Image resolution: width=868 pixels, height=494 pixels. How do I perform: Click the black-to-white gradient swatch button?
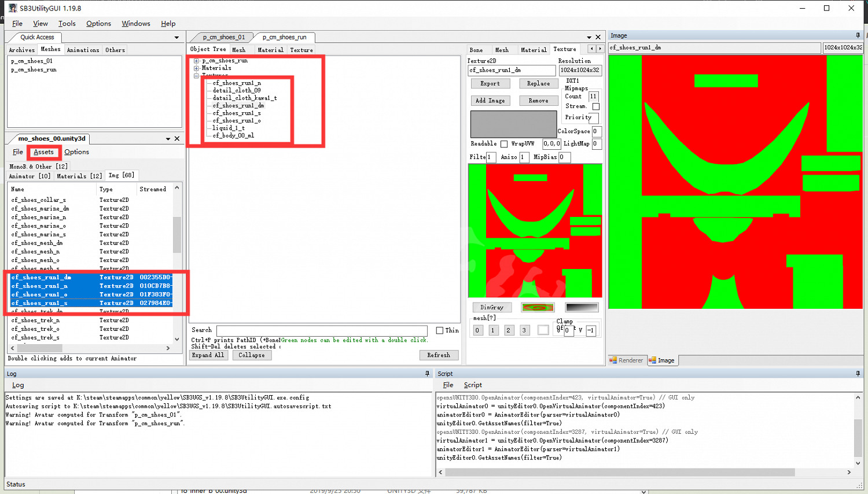[582, 307]
